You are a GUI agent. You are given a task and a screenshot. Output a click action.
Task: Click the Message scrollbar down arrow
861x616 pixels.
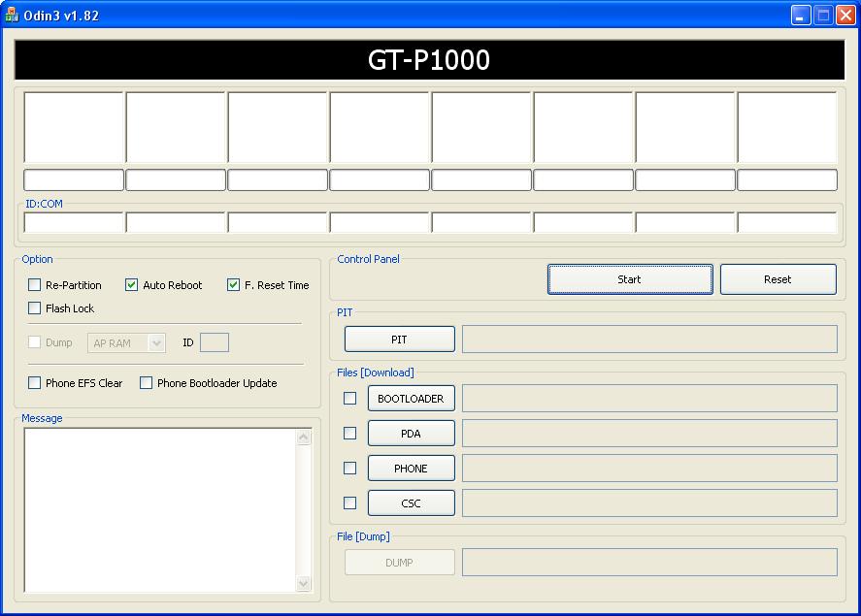coord(304,584)
